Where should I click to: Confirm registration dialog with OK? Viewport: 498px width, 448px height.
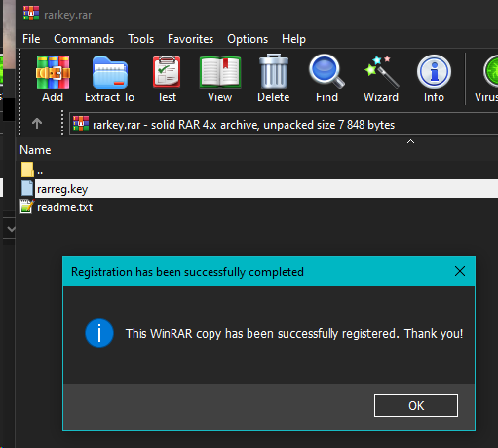tap(416, 405)
